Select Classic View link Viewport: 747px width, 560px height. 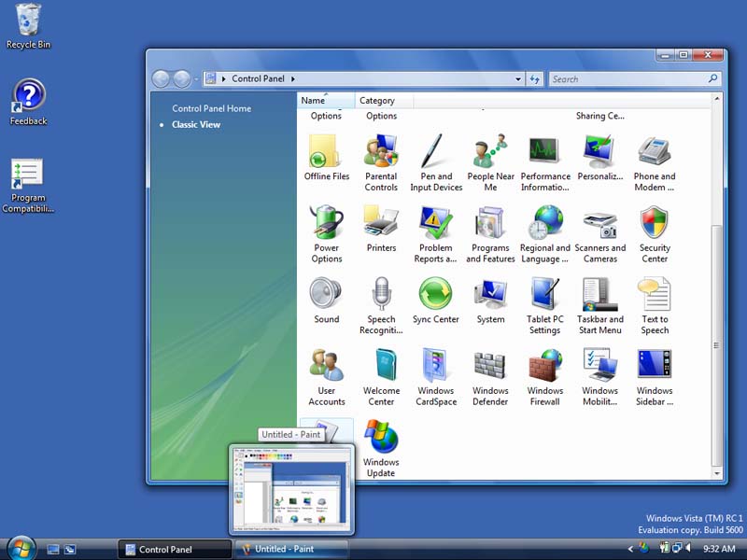(x=196, y=125)
